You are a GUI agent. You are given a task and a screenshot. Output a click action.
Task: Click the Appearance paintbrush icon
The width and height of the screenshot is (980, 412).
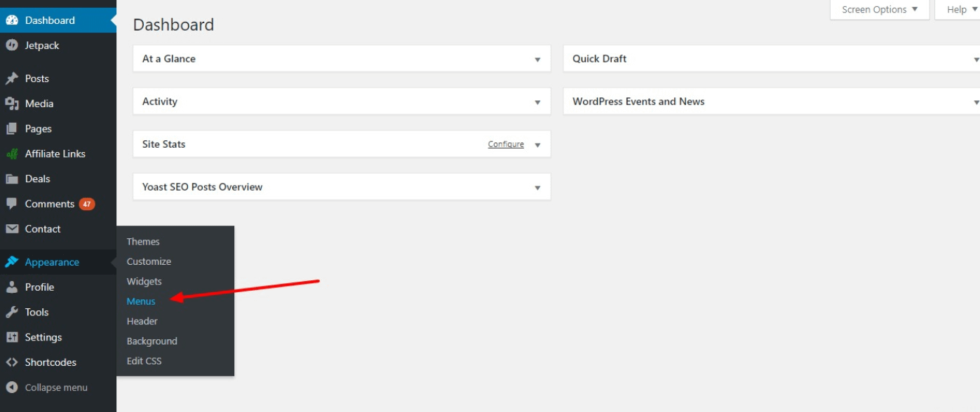12,261
